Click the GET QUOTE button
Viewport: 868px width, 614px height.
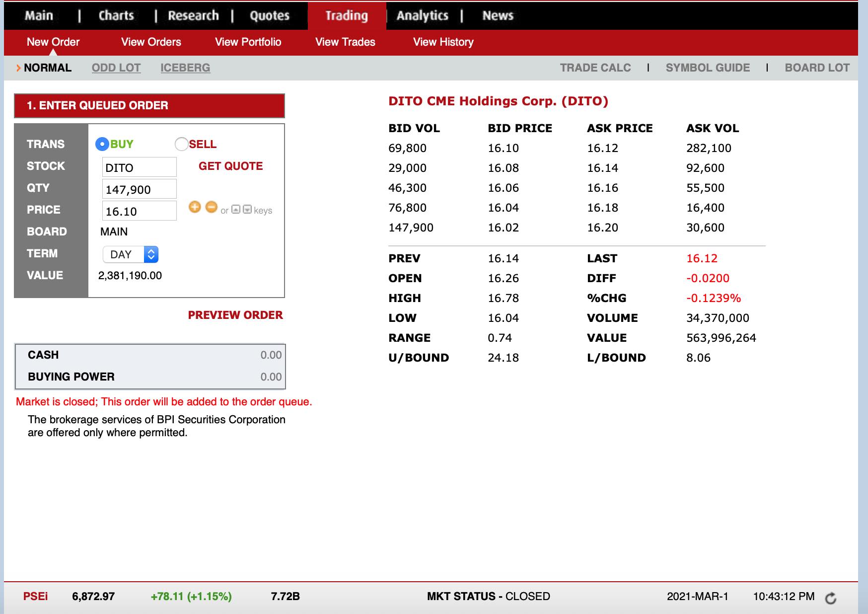(x=231, y=166)
